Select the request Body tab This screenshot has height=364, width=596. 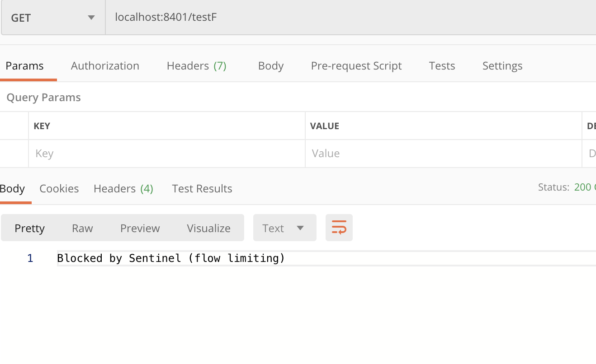[271, 66]
